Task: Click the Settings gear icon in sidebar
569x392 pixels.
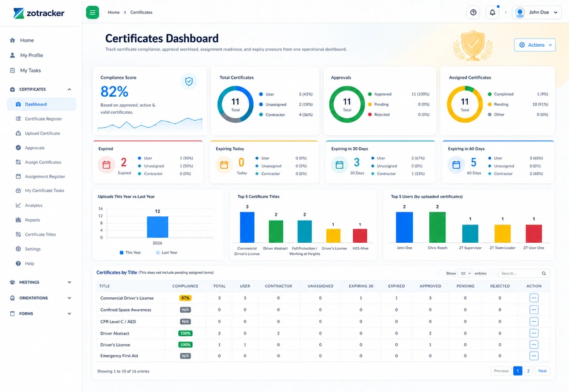Action: click(x=18, y=249)
